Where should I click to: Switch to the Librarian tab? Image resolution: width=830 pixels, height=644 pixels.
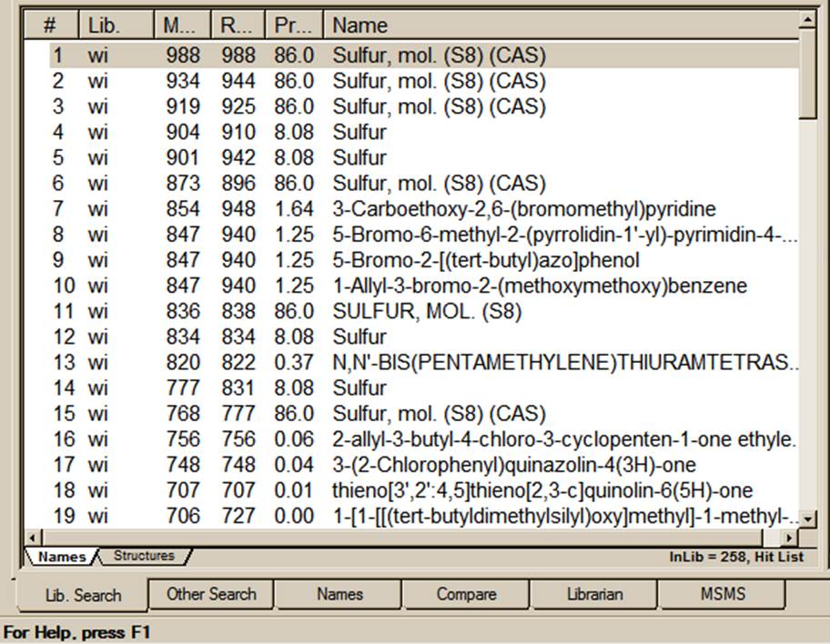pos(594,594)
